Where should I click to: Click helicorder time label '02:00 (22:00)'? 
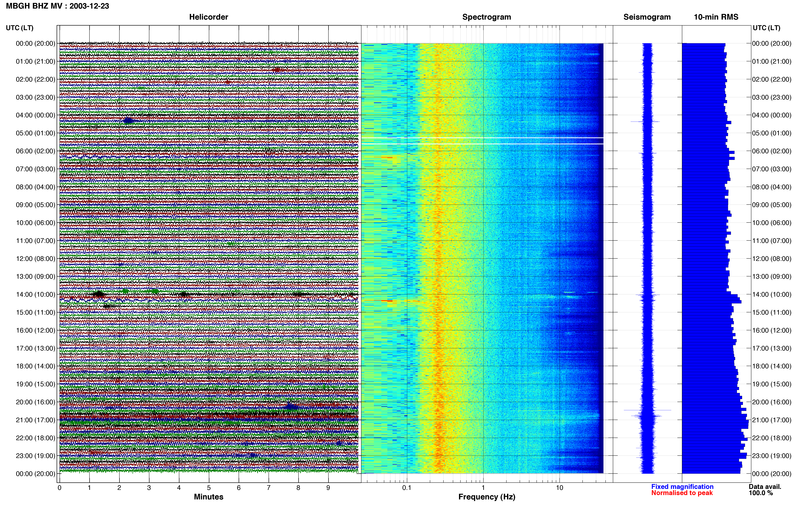click(x=35, y=79)
